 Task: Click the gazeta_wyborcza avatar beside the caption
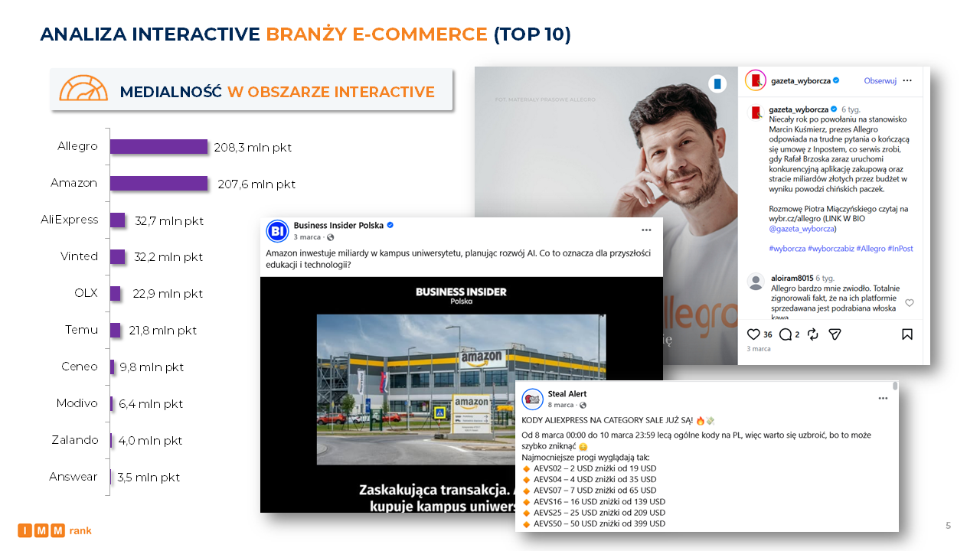coord(756,112)
